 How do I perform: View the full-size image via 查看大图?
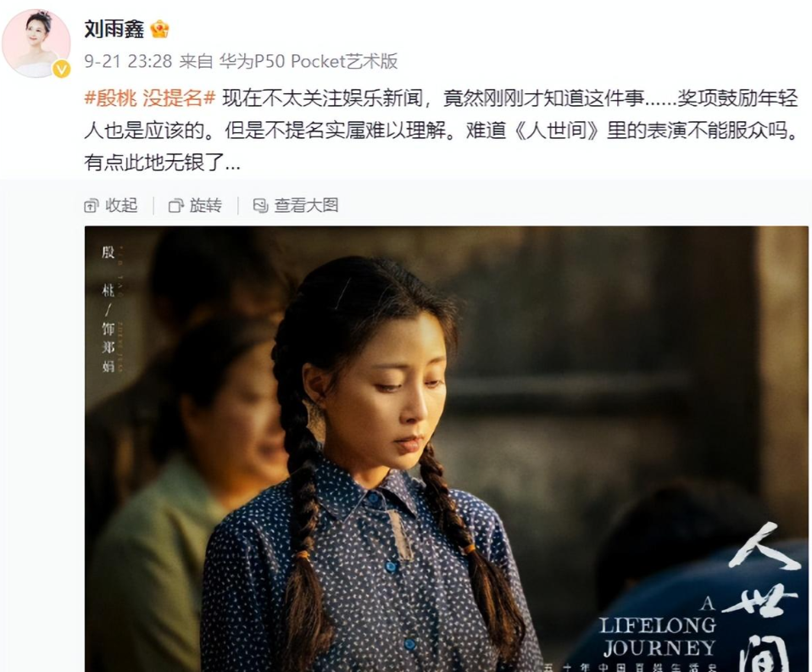point(306,206)
